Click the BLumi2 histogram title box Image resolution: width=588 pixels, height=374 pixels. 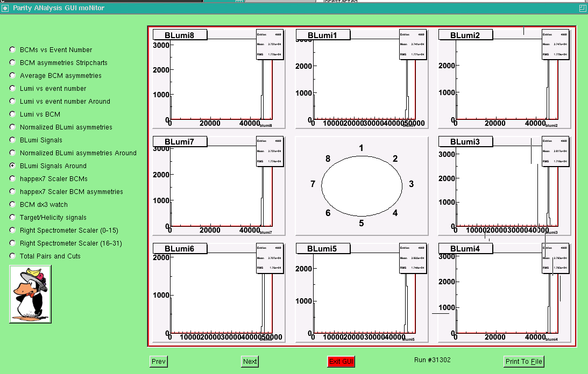[465, 35]
